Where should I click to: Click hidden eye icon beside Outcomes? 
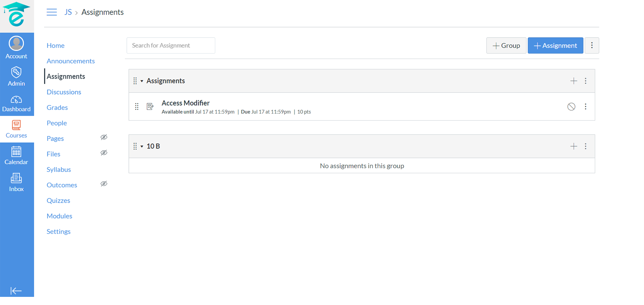click(104, 184)
